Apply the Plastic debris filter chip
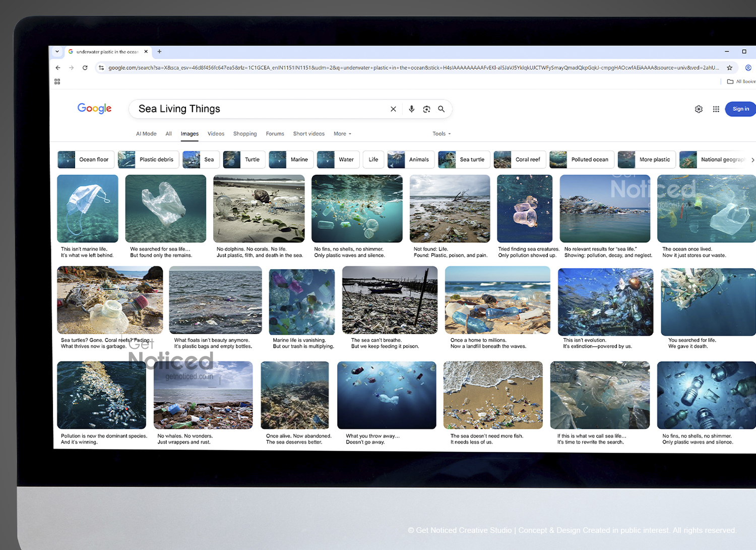The width and height of the screenshot is (756, 550). click(148, 159)
